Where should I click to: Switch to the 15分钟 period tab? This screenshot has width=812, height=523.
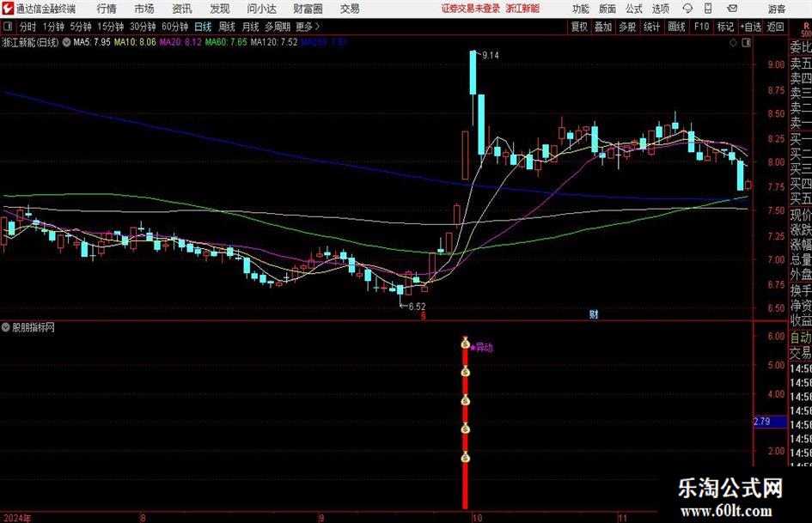pos(110,27)
